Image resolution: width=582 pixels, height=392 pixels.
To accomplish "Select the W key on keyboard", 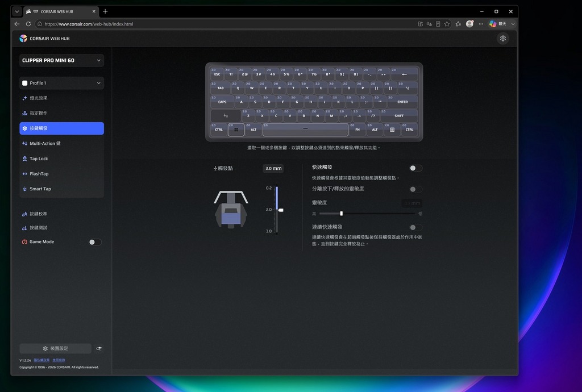I will coord(252,88).
